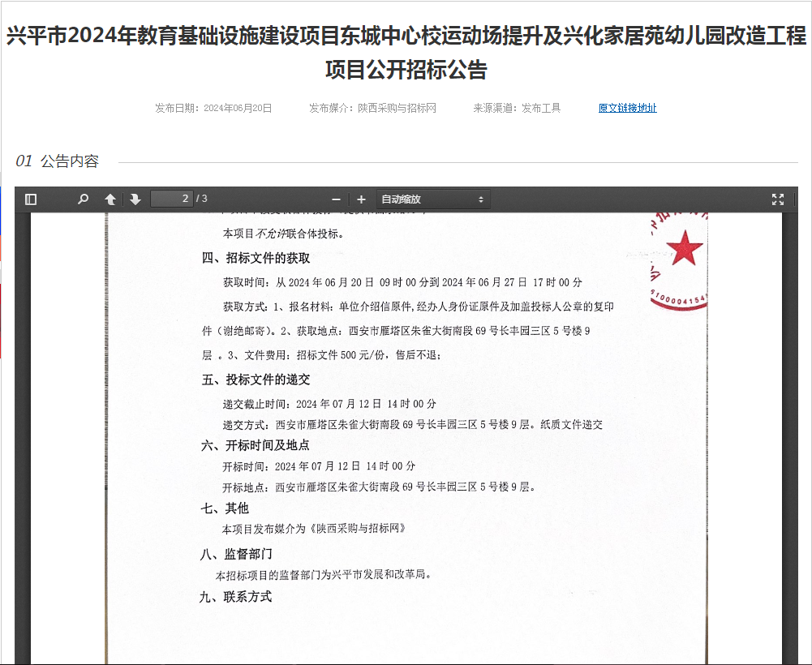This screenshot has width=812, height=665.
Task: Click heading 九、联系方式 in the PDF
Action: point(235,597)
